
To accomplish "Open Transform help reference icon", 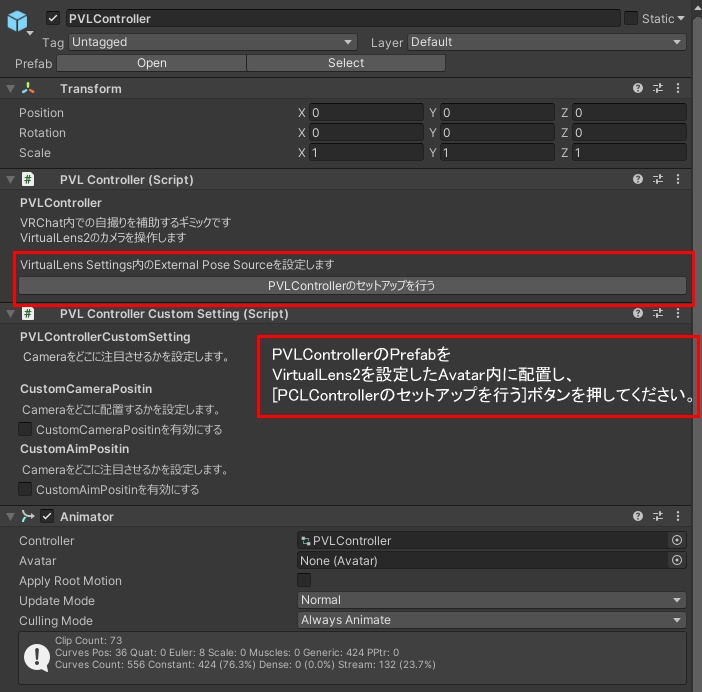I will tap(638, 88).
